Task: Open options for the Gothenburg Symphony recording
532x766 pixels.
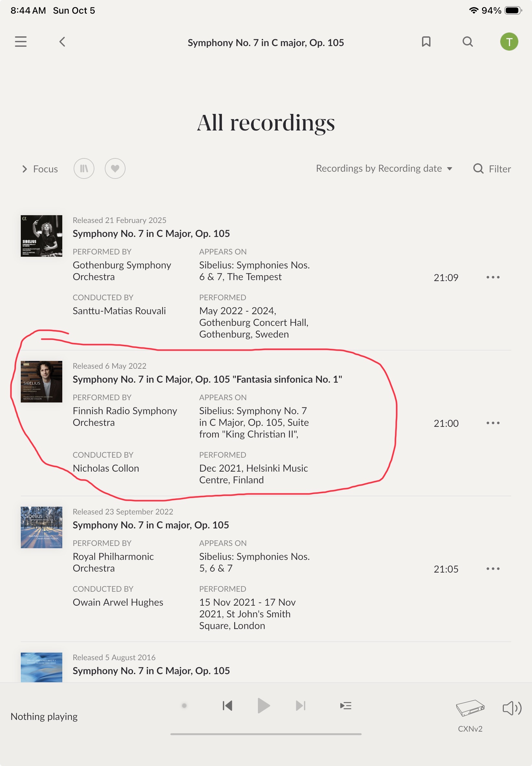Action: pos(493,277)
